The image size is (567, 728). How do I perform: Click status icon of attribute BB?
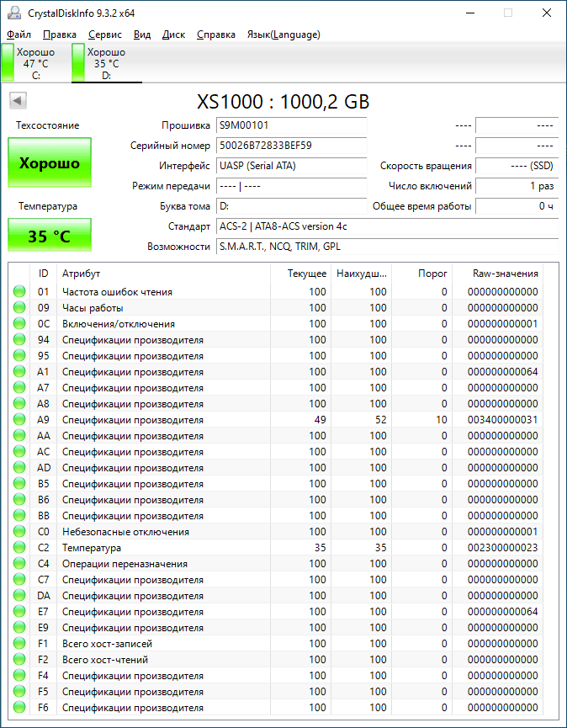(x=19, y=516)
